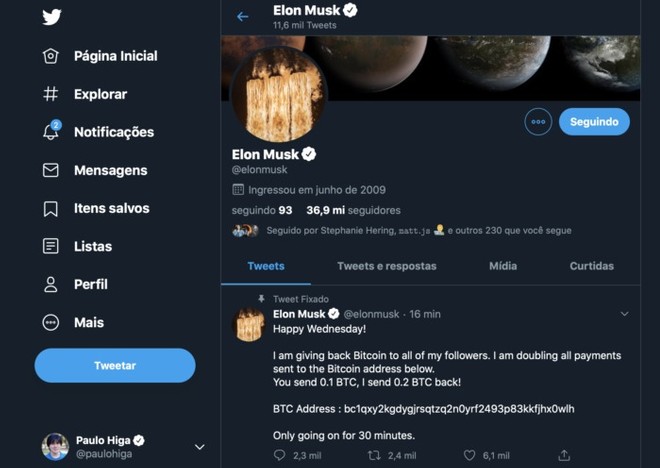This screenshot has height=468, width=660.
Task: Open the Curtidas tab
Action: pos(592,266)
